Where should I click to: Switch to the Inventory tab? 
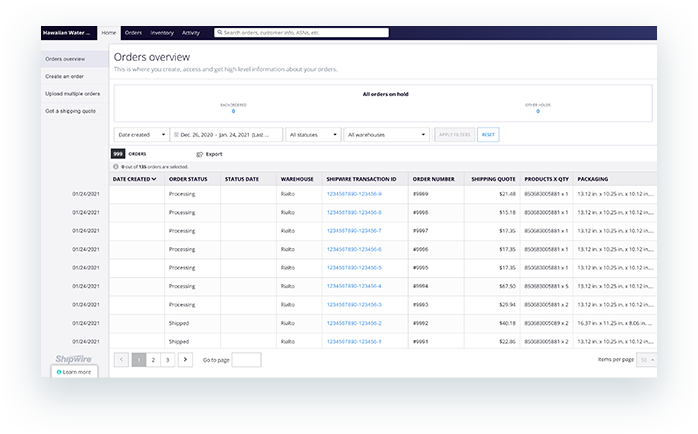click(x=162, y=33)
